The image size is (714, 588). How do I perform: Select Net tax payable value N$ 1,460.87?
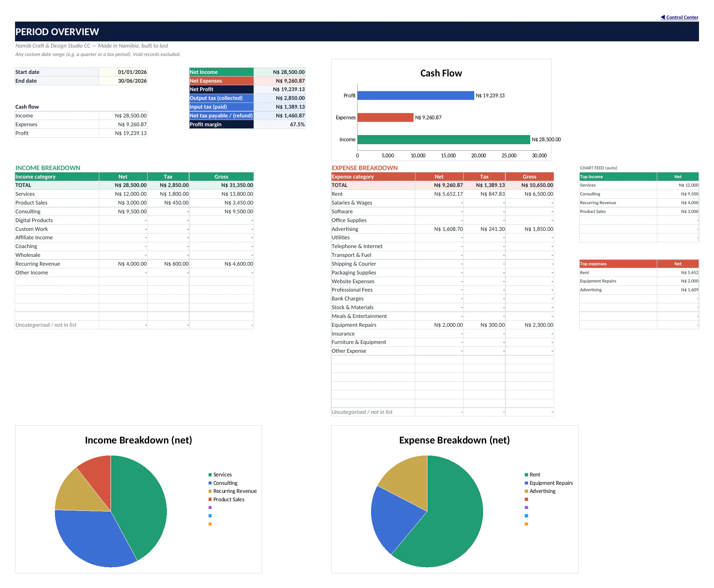[x=280, y=116]
